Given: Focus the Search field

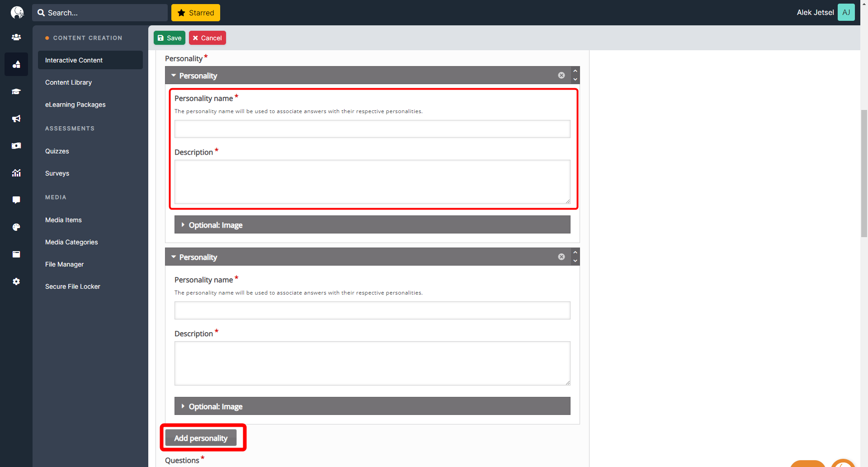Looking at the screenshot, I should (x=100, y=13).
